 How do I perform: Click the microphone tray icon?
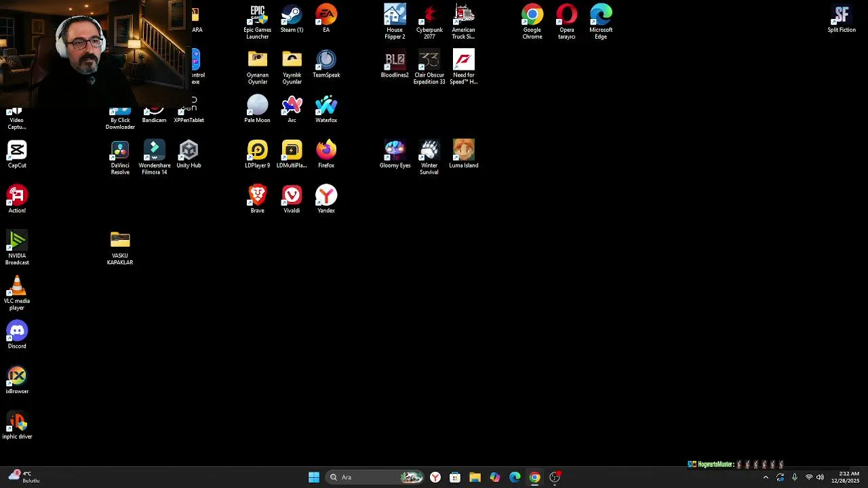(x=794, y=477)
